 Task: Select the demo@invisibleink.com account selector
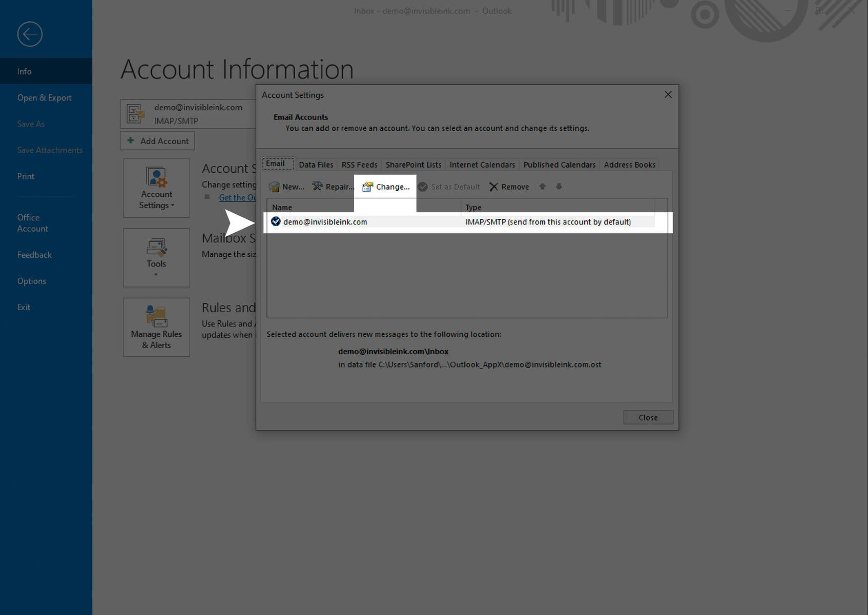pyautogui.click(x=188, y=114)
